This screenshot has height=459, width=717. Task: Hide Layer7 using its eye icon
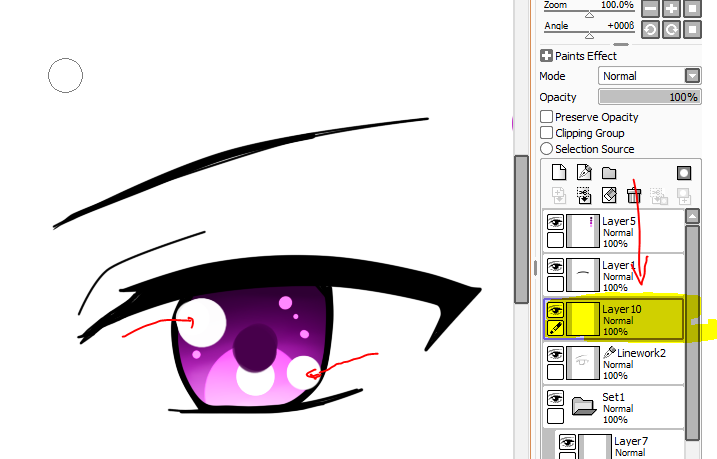[567, 442]
